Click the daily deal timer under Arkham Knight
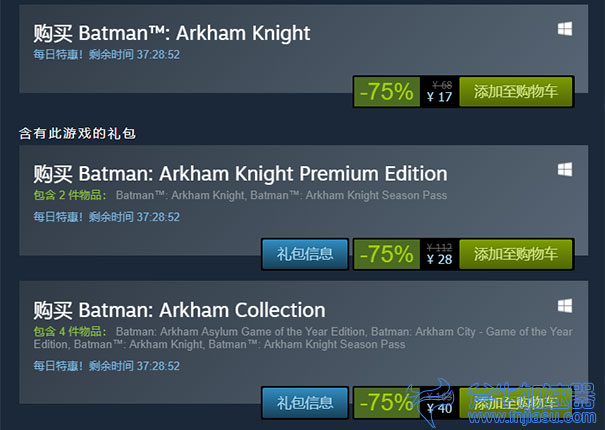Image resolution: width=605 pixels, height=430 pixels. [106, 53]
